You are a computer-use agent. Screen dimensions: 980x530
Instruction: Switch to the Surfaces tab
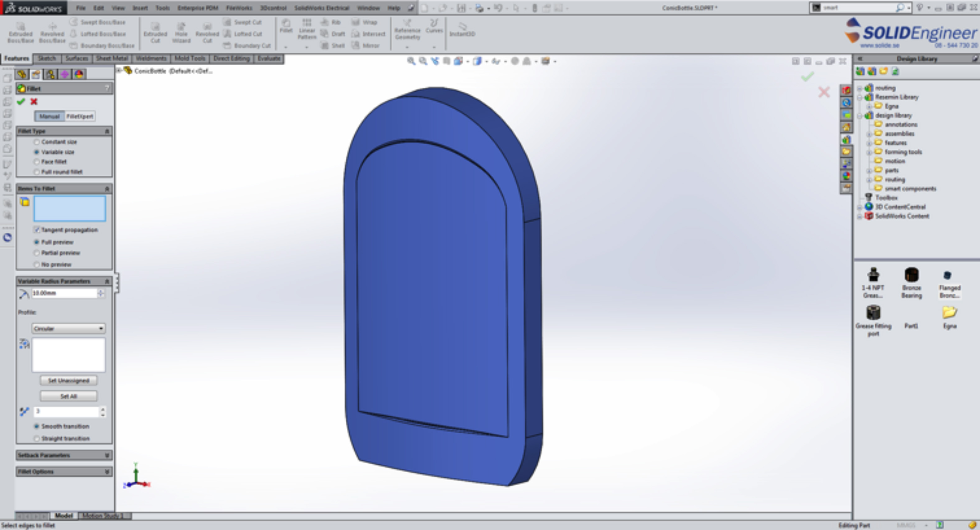tap(77, 58)
